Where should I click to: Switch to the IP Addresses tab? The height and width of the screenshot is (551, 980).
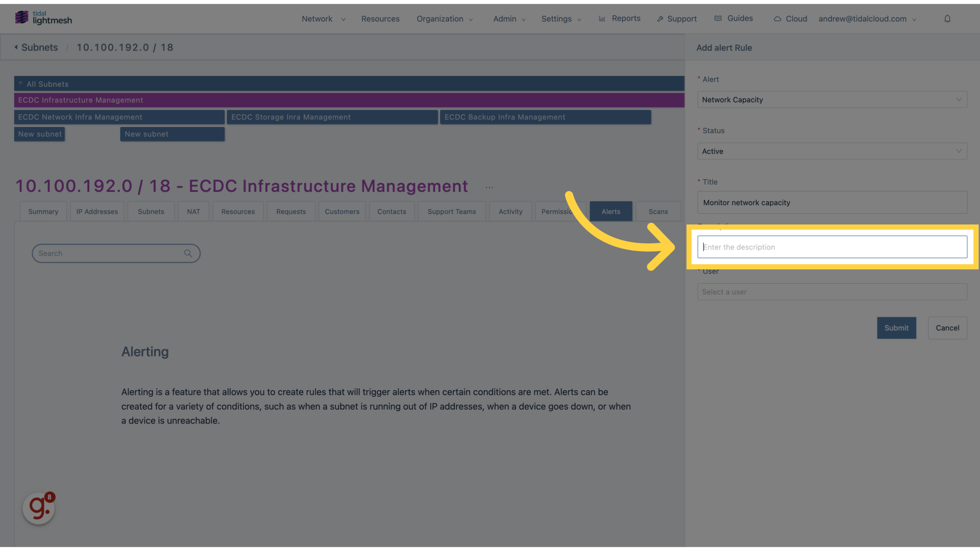(x=97, y=211)
